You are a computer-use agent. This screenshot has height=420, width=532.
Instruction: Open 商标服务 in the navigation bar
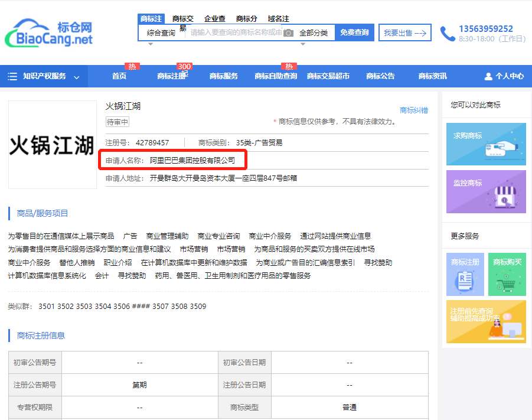coord(224,76)
